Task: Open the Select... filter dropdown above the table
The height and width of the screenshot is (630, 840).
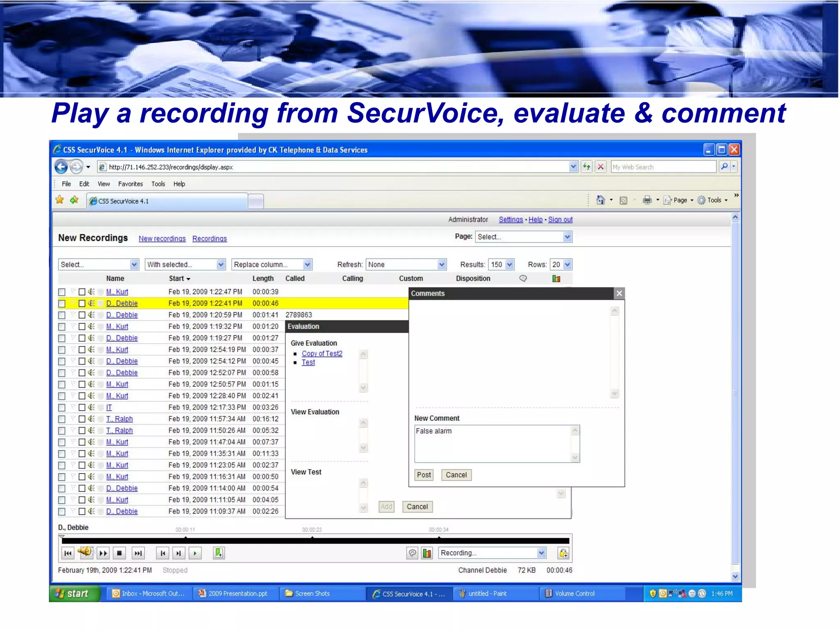Action: tap(98, 265)
